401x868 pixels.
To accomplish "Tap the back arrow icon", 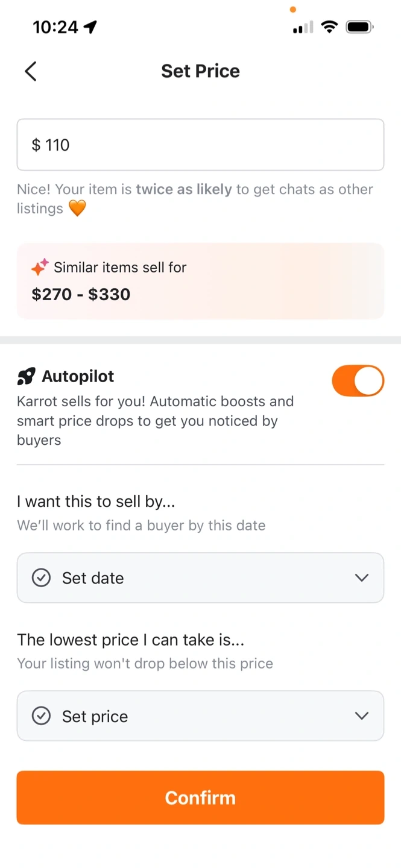I will [31, 71].
